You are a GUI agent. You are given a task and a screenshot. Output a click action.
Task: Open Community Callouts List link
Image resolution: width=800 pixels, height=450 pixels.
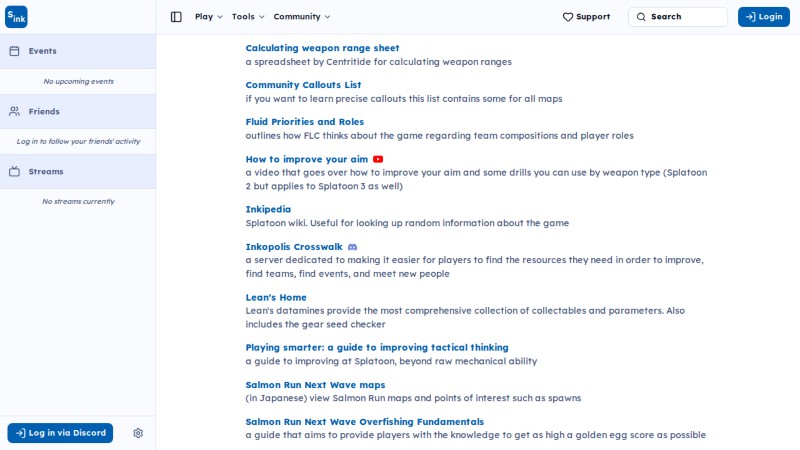[303, 85]
